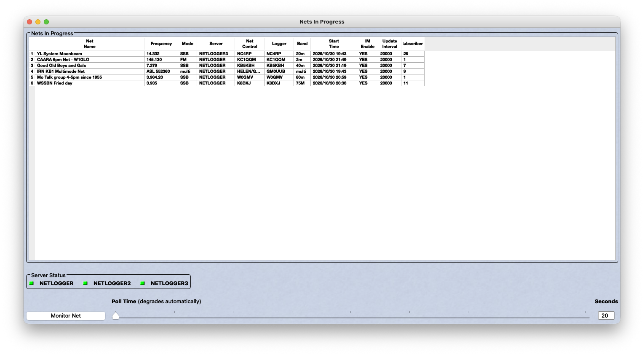Minimize the Nets In Progress window

[x=38, y=22]
